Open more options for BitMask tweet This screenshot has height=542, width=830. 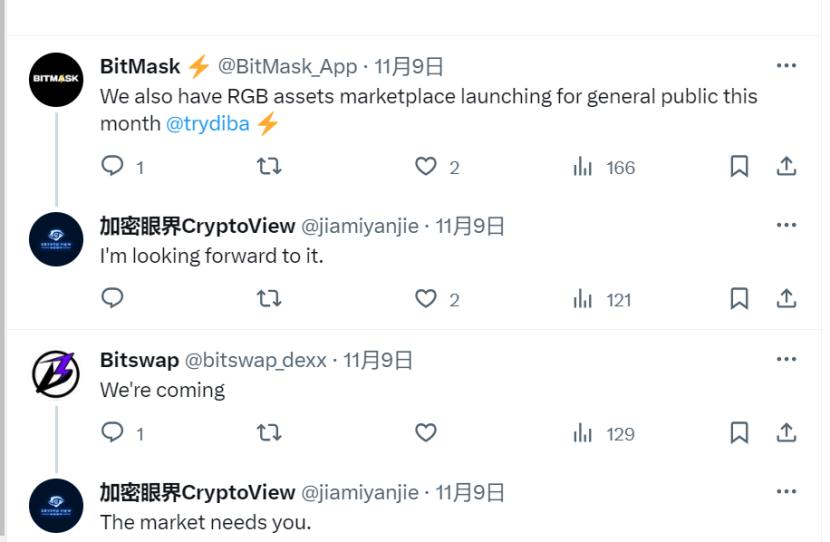click(x=786, y=66)
